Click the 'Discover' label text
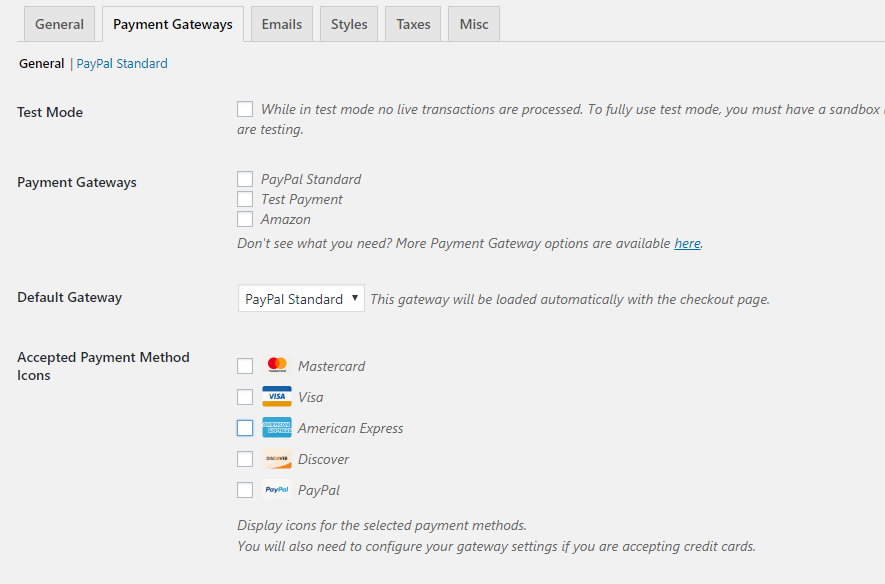Image resolution: width=885 pixels, height=584 pixels. [323, 459]
